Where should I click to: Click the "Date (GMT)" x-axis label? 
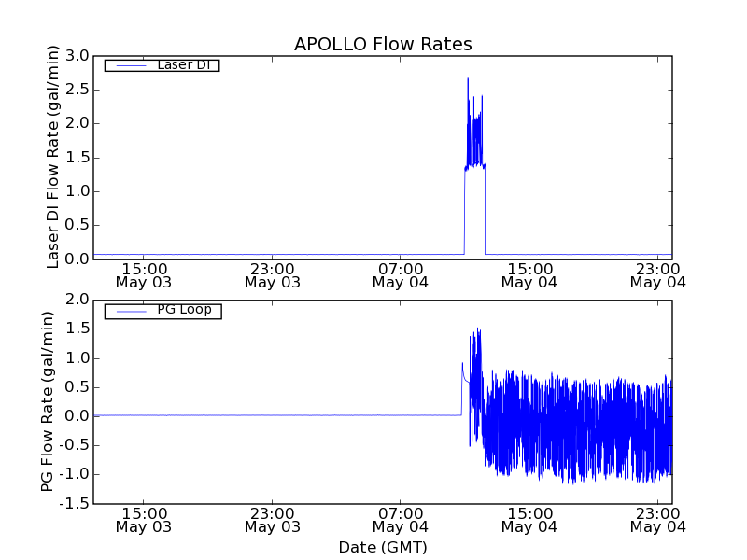coord(383,547)
